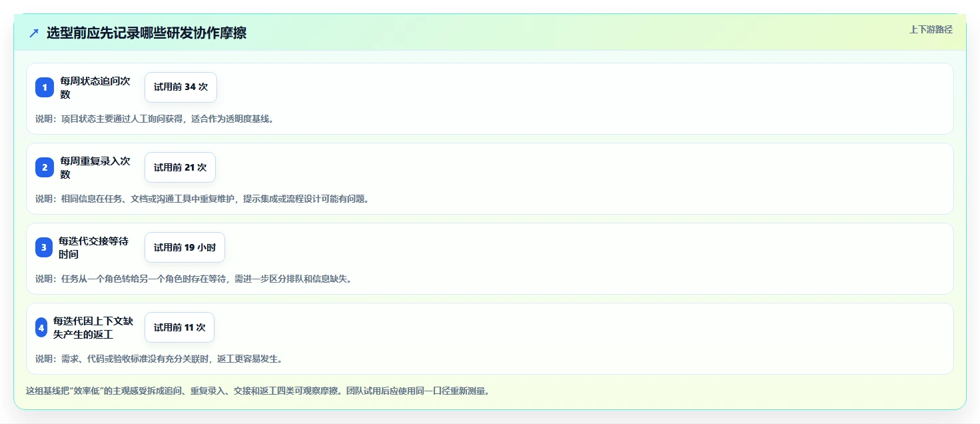This screenshot has width=980, height=424.
Task: Click the 试用前 11 次 value chip
Action: pos(179,327)
